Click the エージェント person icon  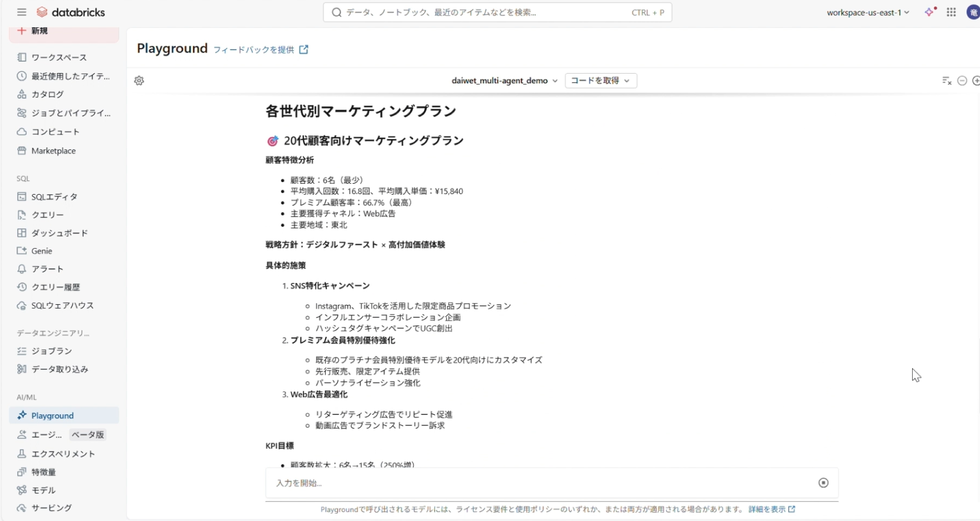pos(22,435)
